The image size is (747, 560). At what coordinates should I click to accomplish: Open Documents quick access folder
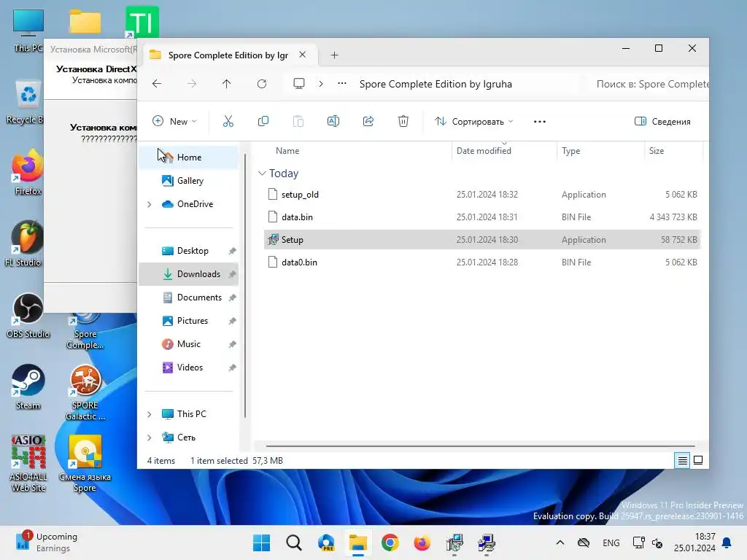[189, 297]
